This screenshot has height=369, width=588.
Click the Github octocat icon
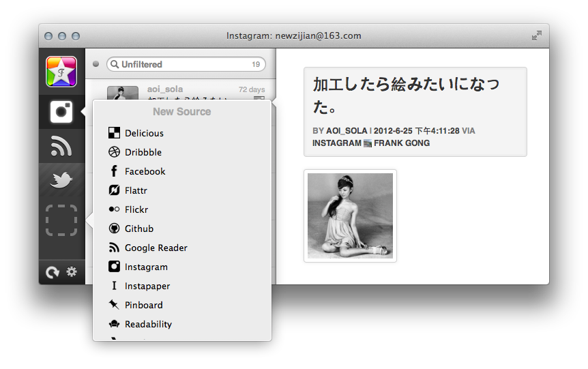click(114, 228)
